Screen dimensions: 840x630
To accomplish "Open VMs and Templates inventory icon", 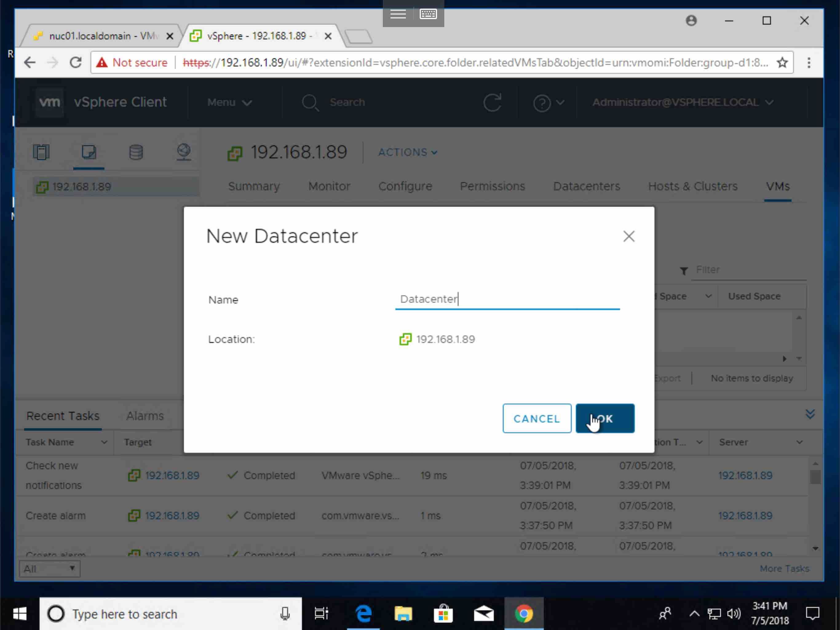I will [89, 152].
